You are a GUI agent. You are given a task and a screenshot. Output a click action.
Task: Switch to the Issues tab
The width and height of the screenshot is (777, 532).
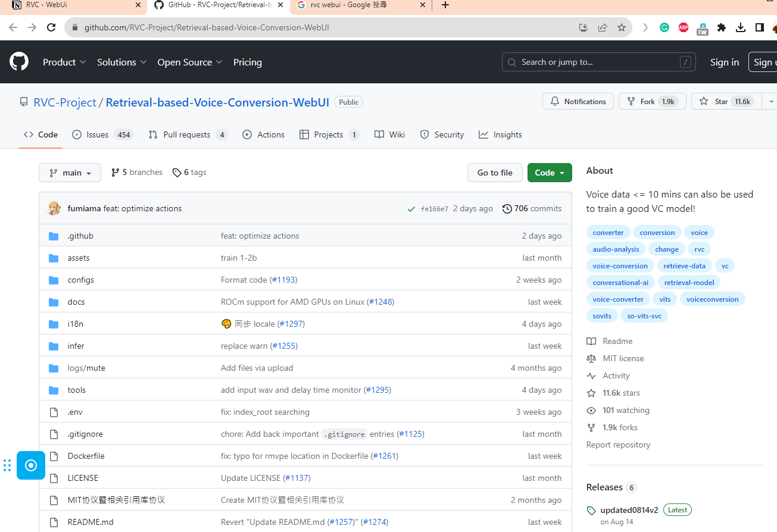coord(102,134)
